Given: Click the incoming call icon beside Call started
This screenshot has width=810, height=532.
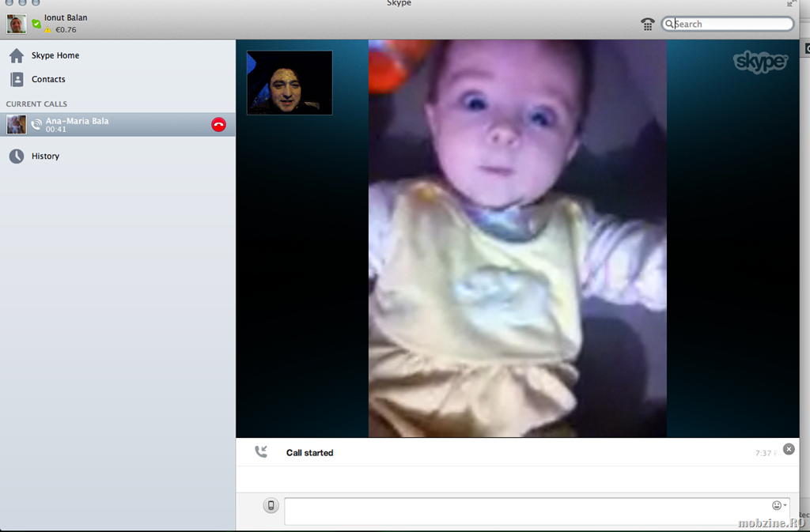Looking at the screenshot, I should coord(261,452).
